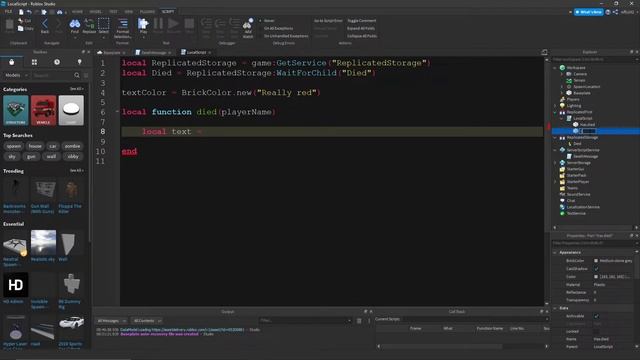Select Workspace in Explorer

click(576, 68)
